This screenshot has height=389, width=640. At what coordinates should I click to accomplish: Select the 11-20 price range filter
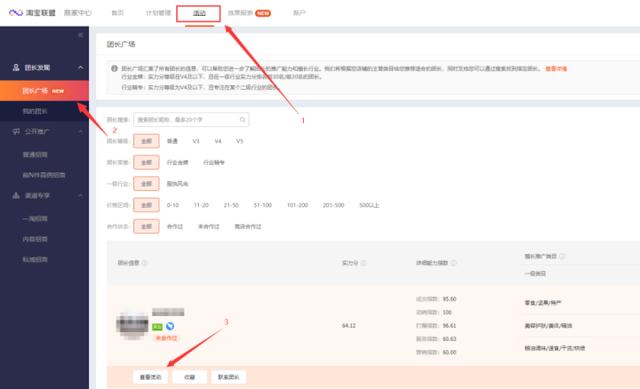coord(201,205)
